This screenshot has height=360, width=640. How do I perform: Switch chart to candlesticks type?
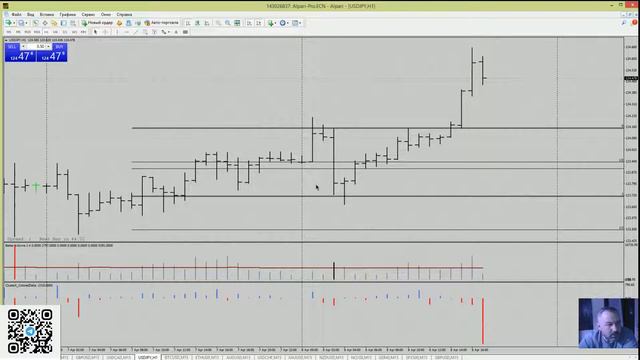[198, 23]
